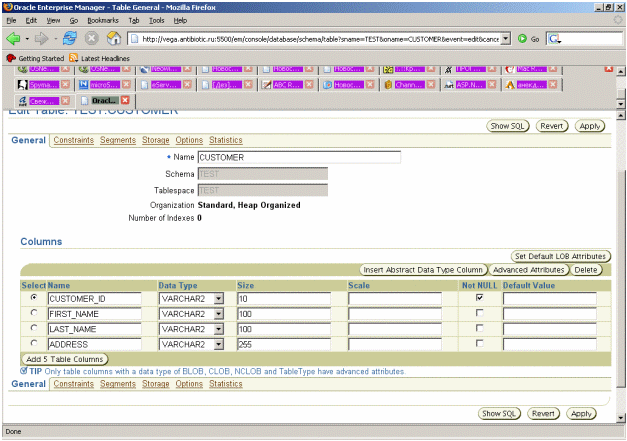Viewport: 627px width, 441px height.
Task: Close the ASP.N... browser tab
Action: [492, 84]
